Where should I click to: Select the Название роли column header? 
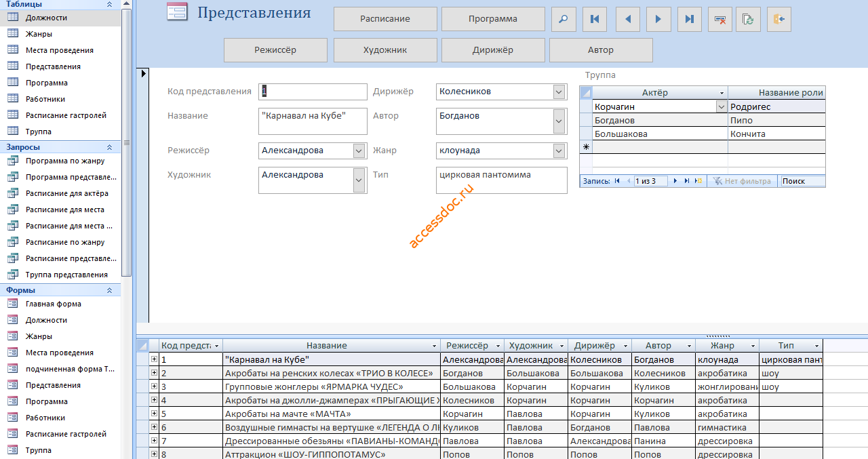[x=777, y=93]
